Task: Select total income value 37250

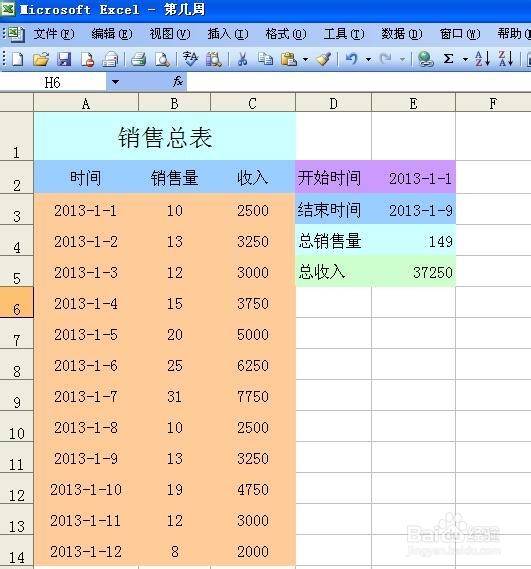Action: 413,271
